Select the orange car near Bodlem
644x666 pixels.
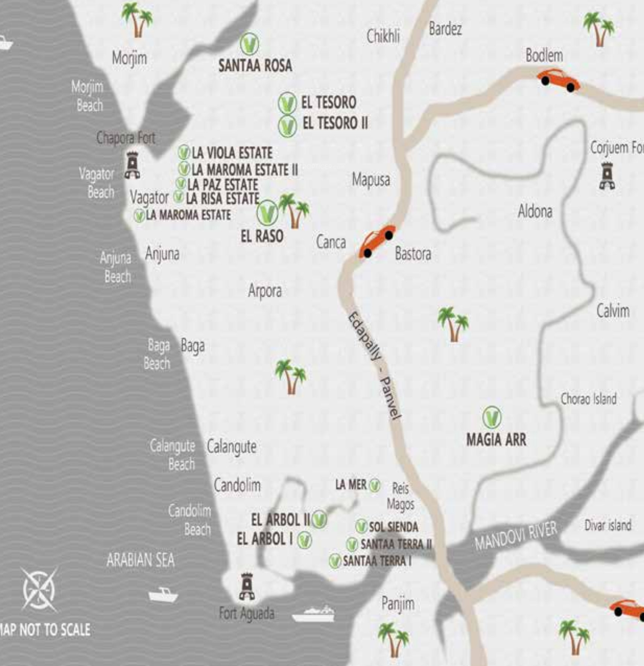pos(557,80)
